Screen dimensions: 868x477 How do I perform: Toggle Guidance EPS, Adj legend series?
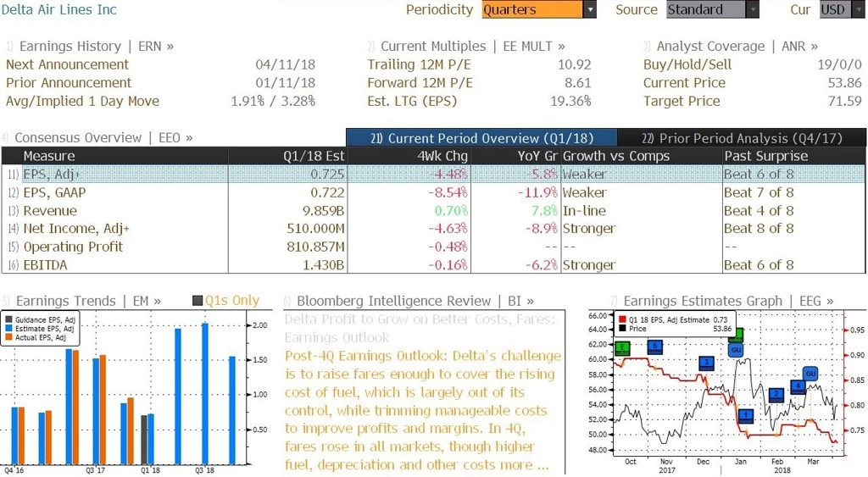(x=8, y=320)
